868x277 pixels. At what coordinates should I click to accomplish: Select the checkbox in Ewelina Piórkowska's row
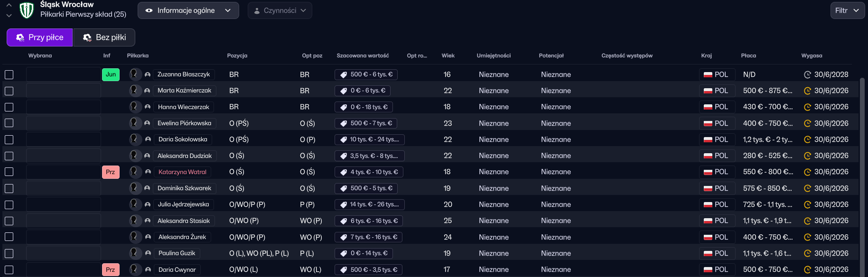click(9, 123)
